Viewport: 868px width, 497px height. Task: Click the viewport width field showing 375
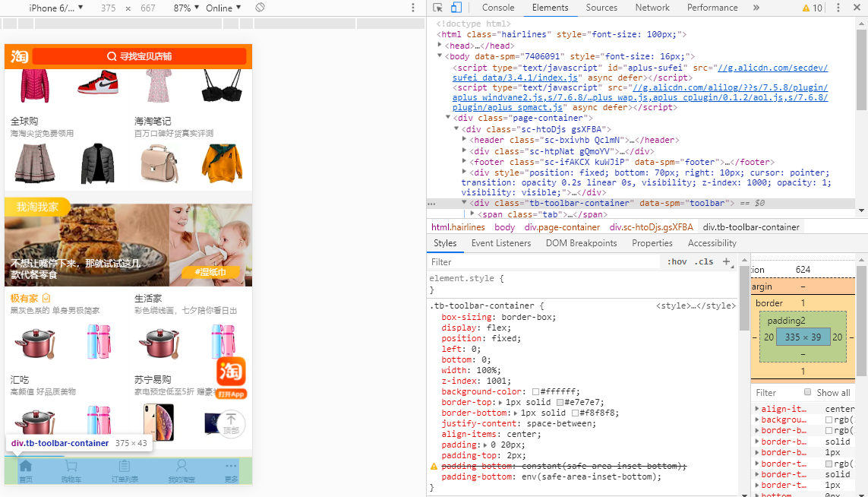point(109,8)
